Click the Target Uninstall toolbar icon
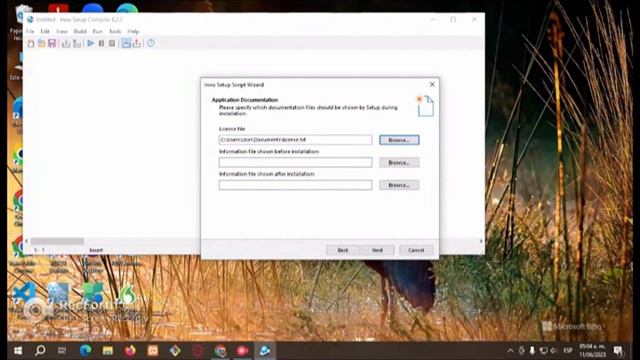Screen dimensions: 640x360 pos(137,43)
